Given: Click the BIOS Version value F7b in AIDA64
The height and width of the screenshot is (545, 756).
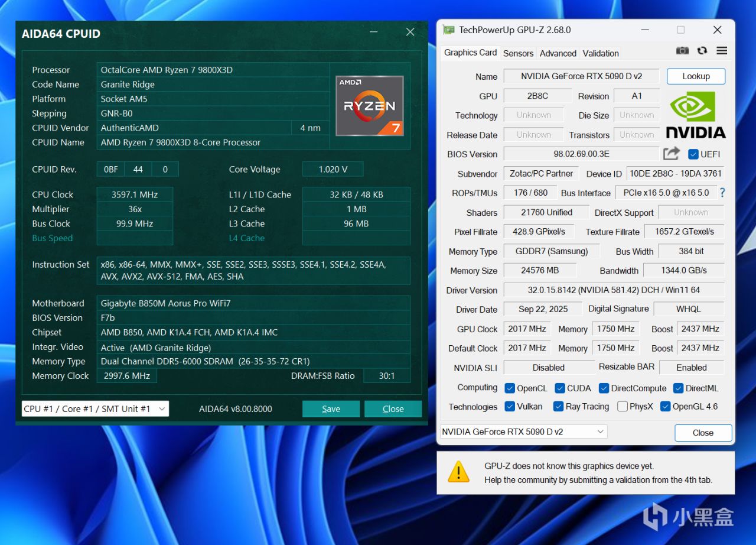Looking at the screenshot, I should (253, 318).
